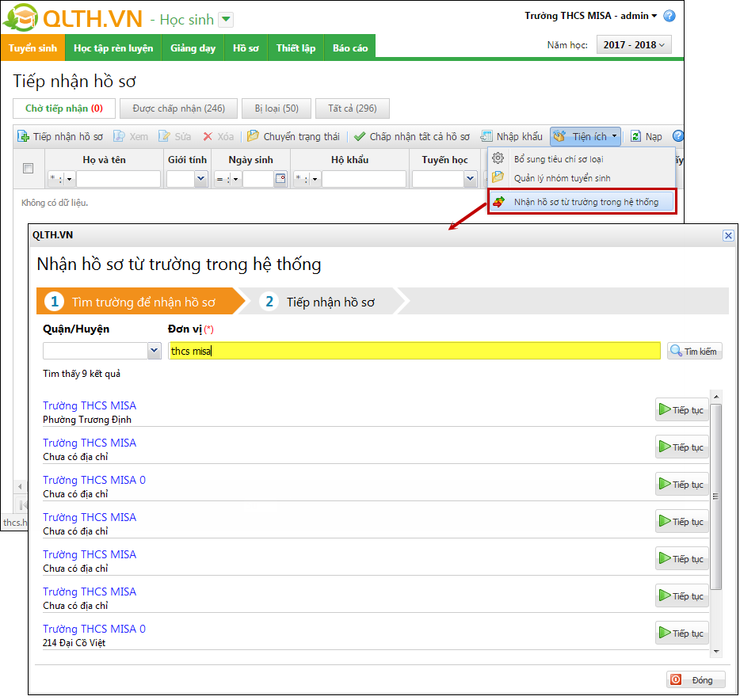Open the Tiện ích dropdown menu
The image size is (740, 700).
coord(586,136)
